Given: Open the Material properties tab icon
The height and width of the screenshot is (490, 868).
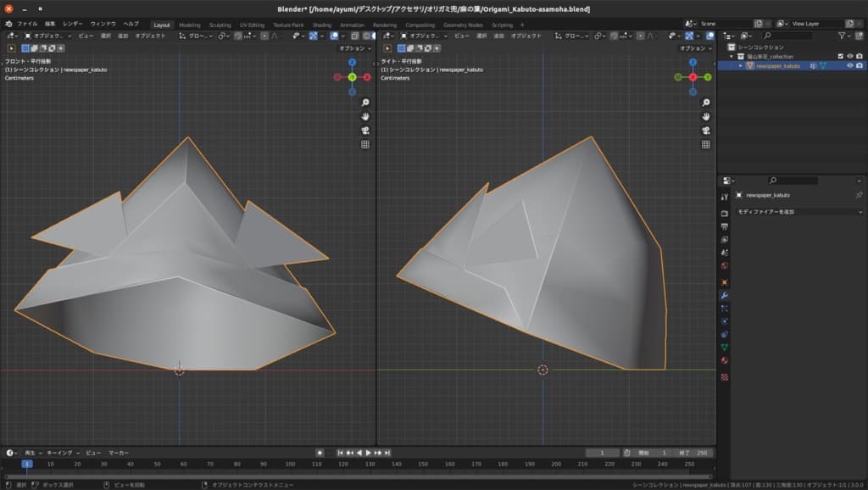Looking at the screenshot, I should [x=724, y=360].
